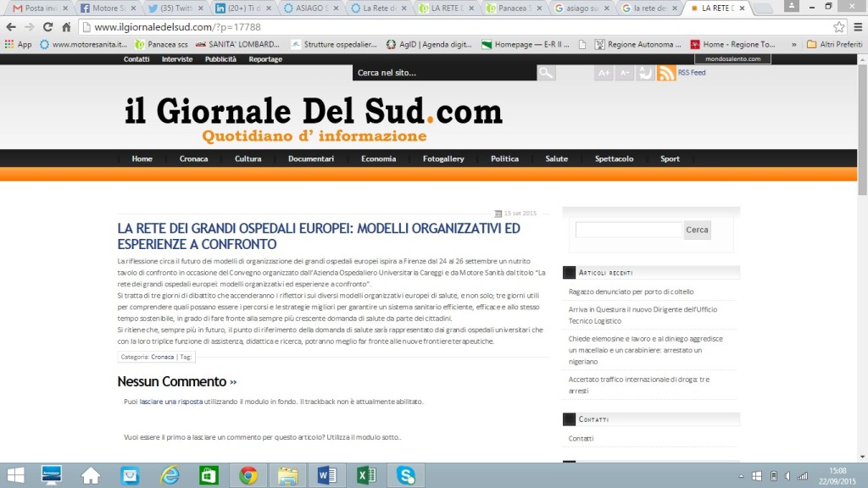The width and height of the screenshot is (868, 488).
Task: Open Excel from taskbar
Action: coord(366,475)
